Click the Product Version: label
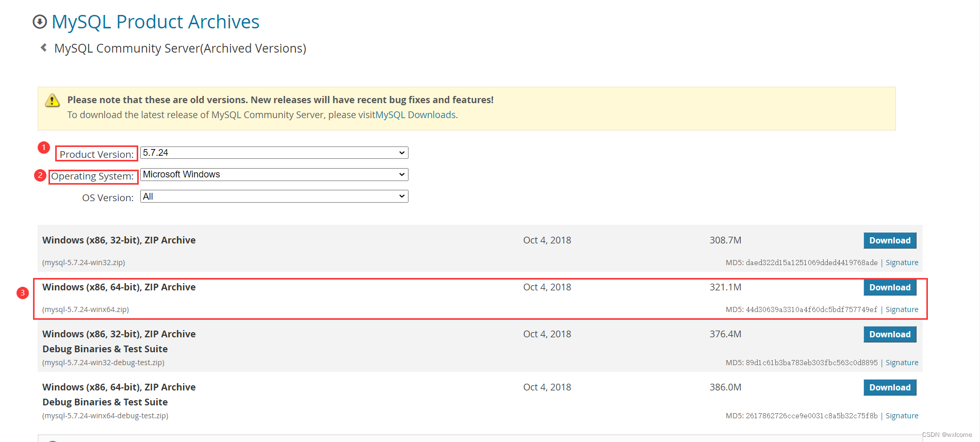Screen dimensions: 980x442 point(96,154)
